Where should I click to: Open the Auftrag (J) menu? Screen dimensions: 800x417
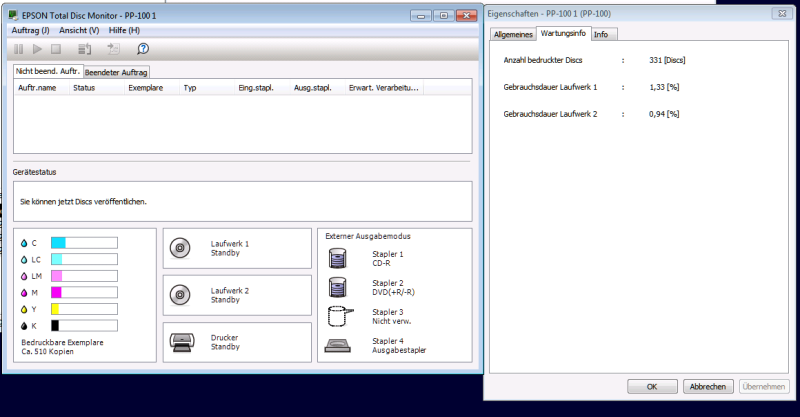tap(31, 30)
